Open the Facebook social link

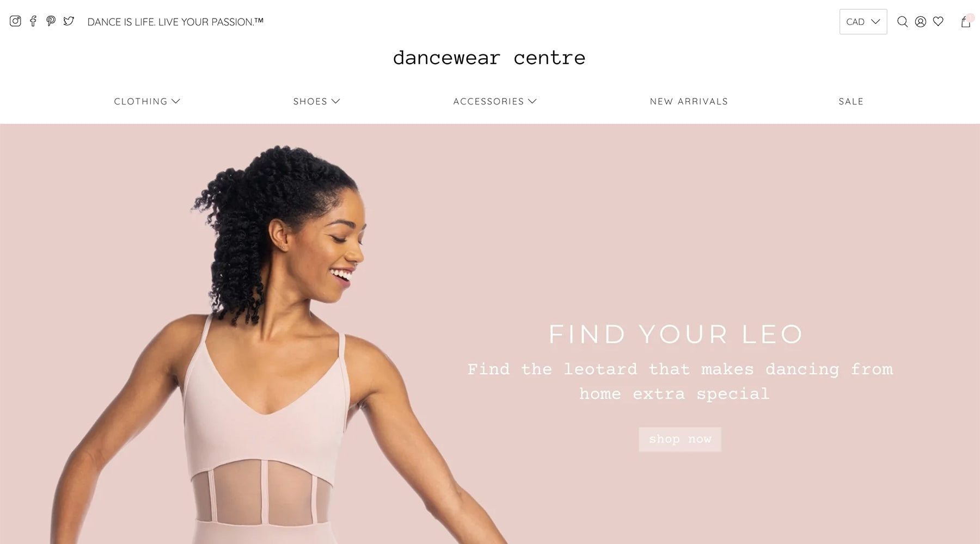click(x=33, y=21)
